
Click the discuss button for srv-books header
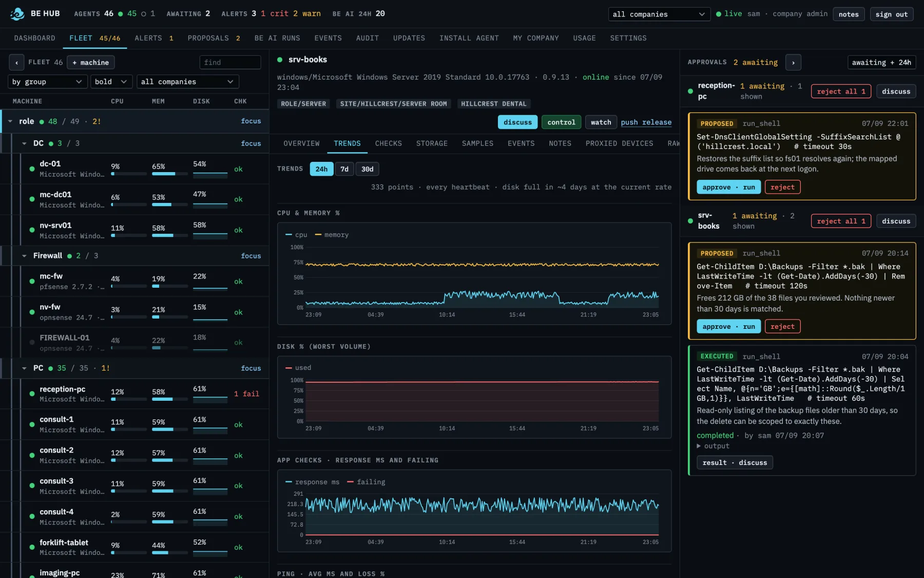pyautogui.click(x=517, y=122)
